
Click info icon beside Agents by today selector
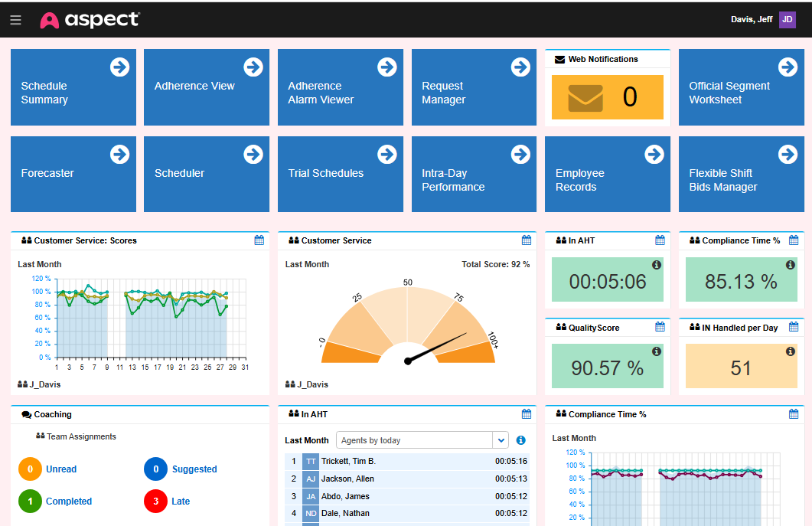pos(521,440)
